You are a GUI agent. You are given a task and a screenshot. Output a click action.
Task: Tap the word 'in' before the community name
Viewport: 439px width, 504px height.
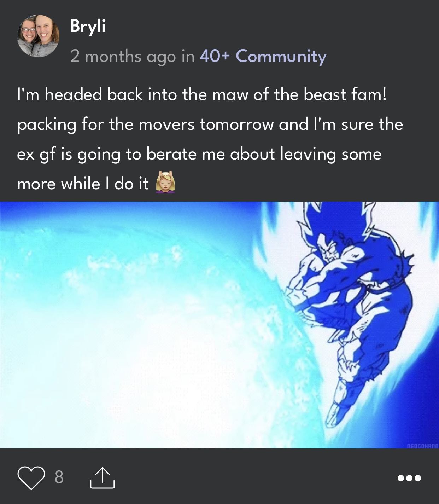tap(188, 56)
